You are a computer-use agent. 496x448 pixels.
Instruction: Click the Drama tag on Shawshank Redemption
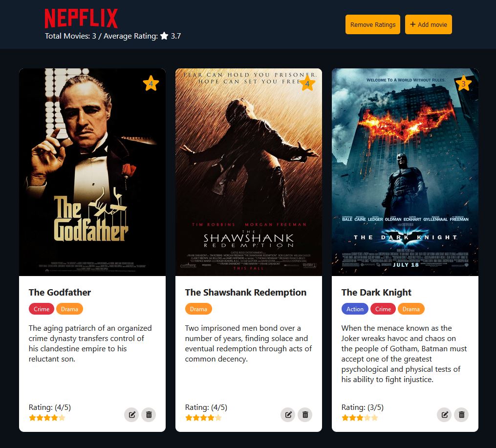click(x=198, y=309)
